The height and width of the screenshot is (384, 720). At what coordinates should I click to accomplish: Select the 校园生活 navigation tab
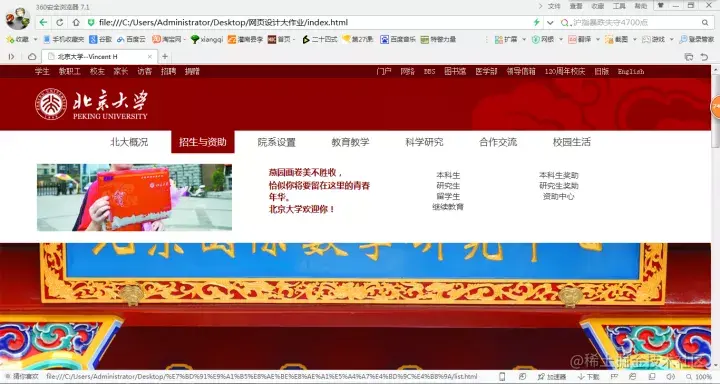click(572, 142)
